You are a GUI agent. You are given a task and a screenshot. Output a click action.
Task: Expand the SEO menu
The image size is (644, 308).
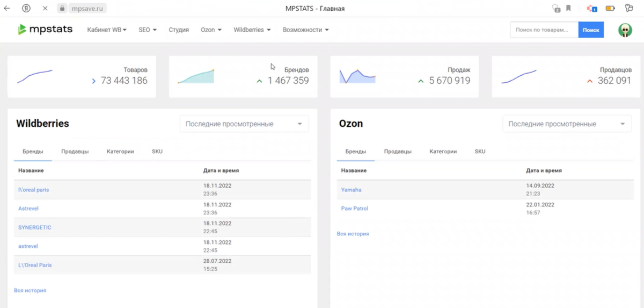148,30
